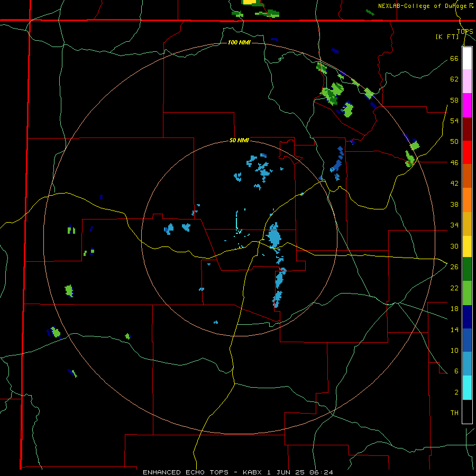Click the 50 NMI range ring label

pos(239,140)
